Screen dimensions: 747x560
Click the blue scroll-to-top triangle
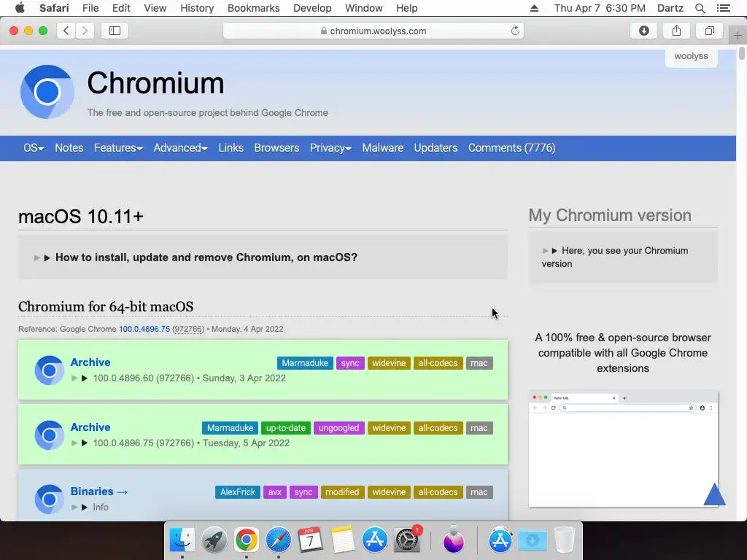(715, 494)
